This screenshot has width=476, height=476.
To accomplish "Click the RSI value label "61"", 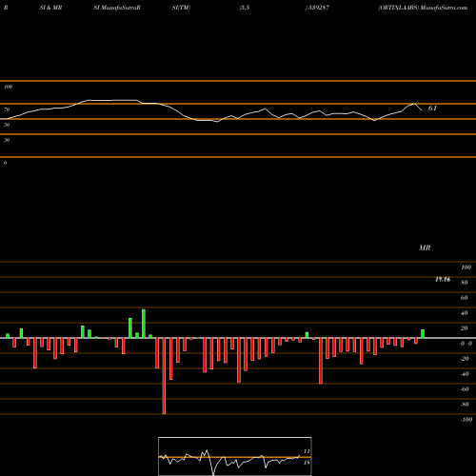I will click(432, 109).
